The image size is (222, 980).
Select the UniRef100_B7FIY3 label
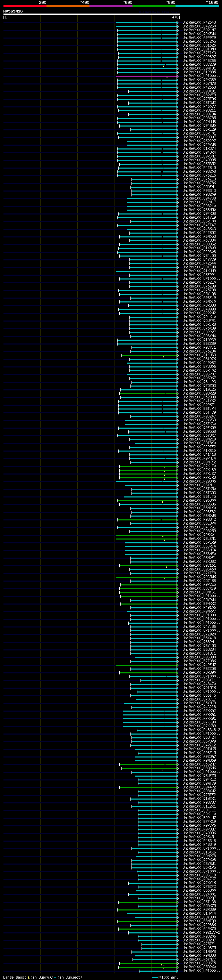pos(199,53)
